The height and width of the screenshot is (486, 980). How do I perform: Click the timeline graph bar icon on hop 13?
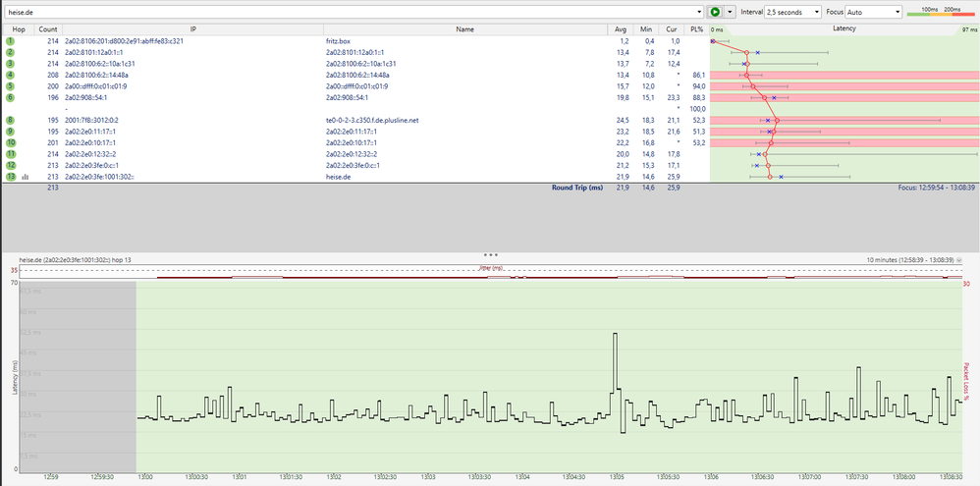pyautogui.click(x=25, y=177)
